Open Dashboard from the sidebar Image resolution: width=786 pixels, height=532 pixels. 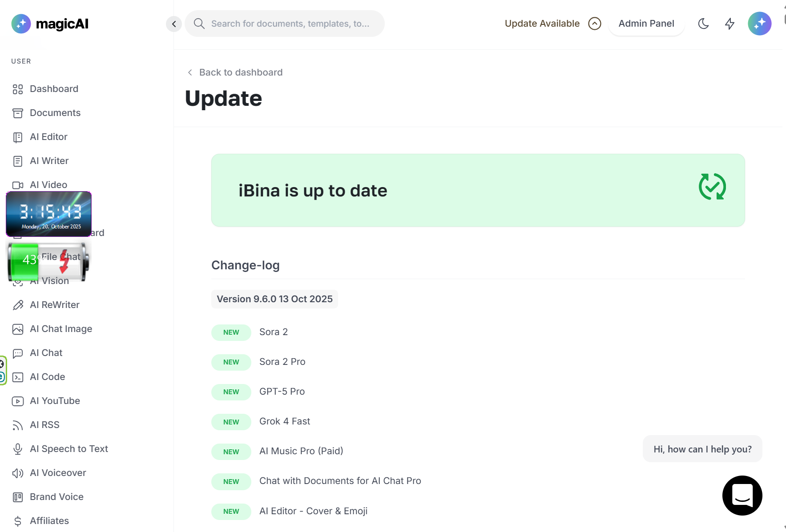[x=54, y=89]
